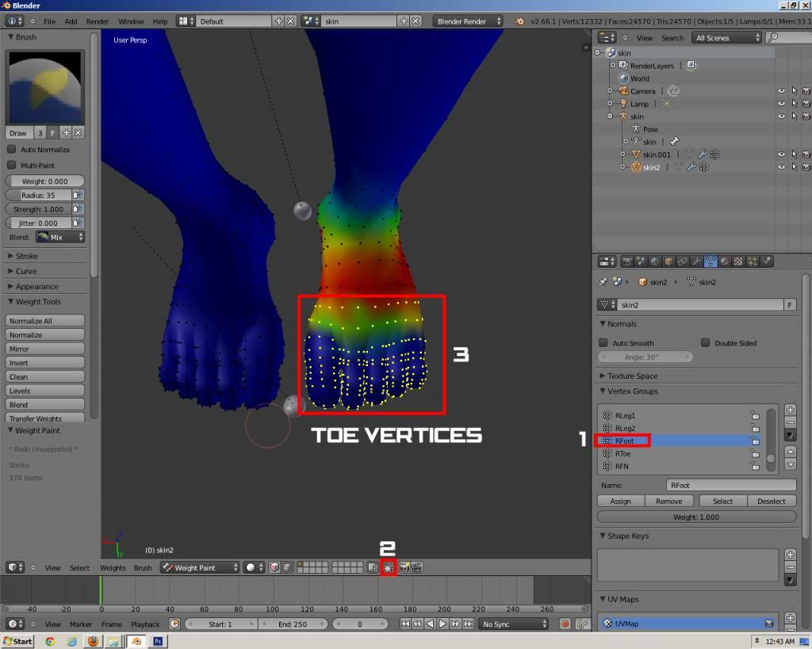This screenshot has height=649, width=812.
Task: Open Photoshop from the Windows taskbar
Action: click(158, 641)
